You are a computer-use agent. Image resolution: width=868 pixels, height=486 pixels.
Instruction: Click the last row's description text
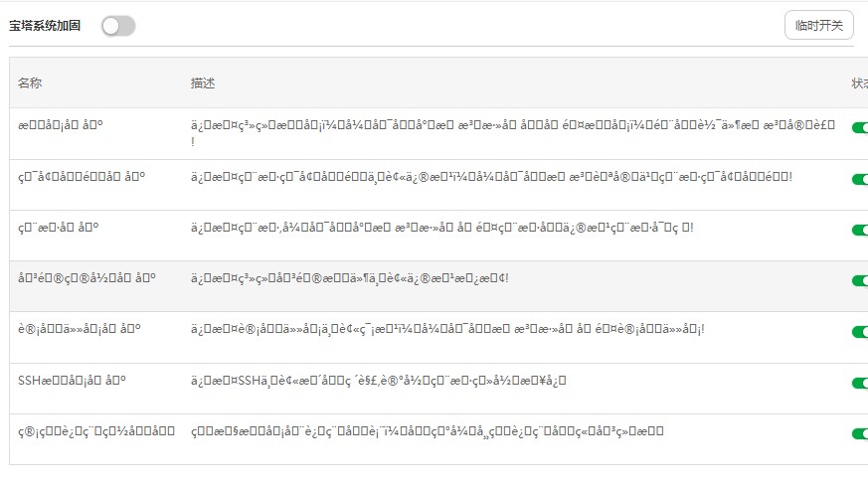428,431
